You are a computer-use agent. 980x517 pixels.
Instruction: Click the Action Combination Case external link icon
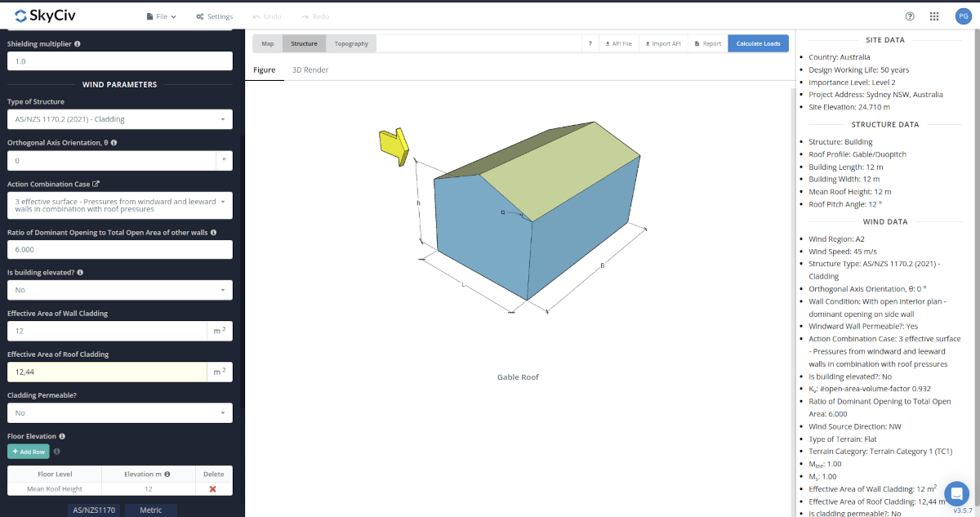click(96, 185)
